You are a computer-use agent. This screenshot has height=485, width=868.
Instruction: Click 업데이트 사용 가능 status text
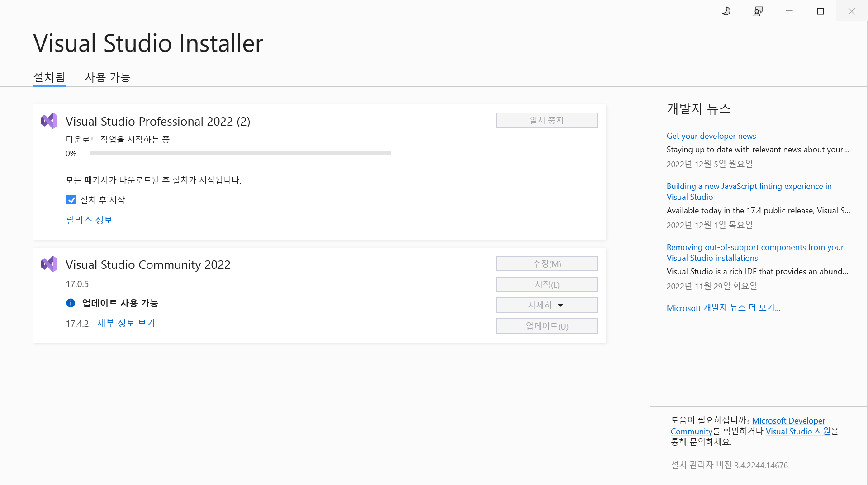120,303
